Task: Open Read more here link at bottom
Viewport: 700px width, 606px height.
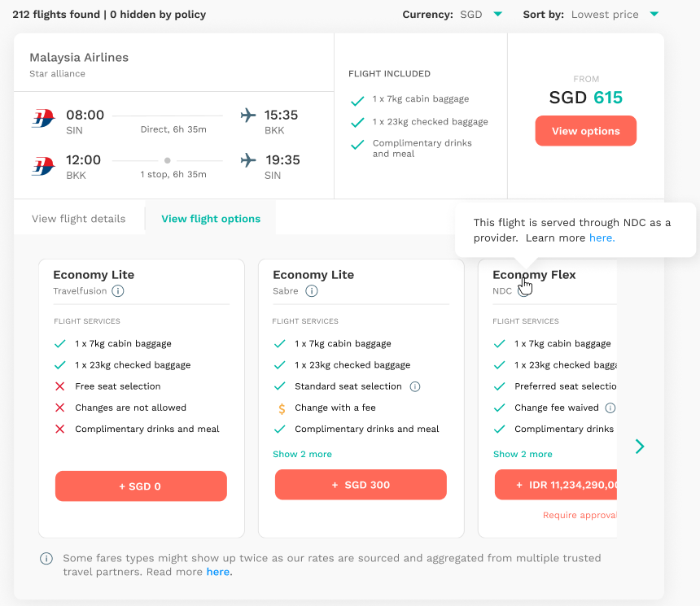Action: [x=217, y=572]
